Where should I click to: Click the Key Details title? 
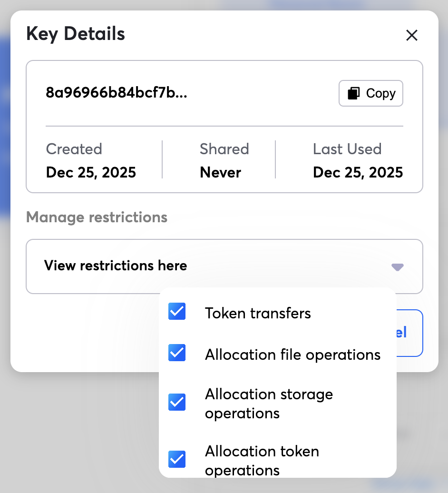point(76,34)
